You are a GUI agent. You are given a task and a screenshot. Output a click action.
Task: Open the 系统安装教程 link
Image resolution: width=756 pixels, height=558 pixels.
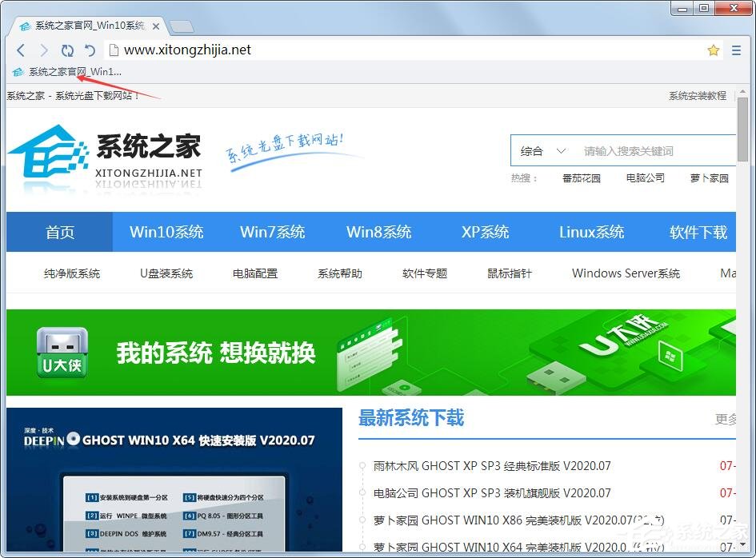pyautogui.click(x=697, y=95)
